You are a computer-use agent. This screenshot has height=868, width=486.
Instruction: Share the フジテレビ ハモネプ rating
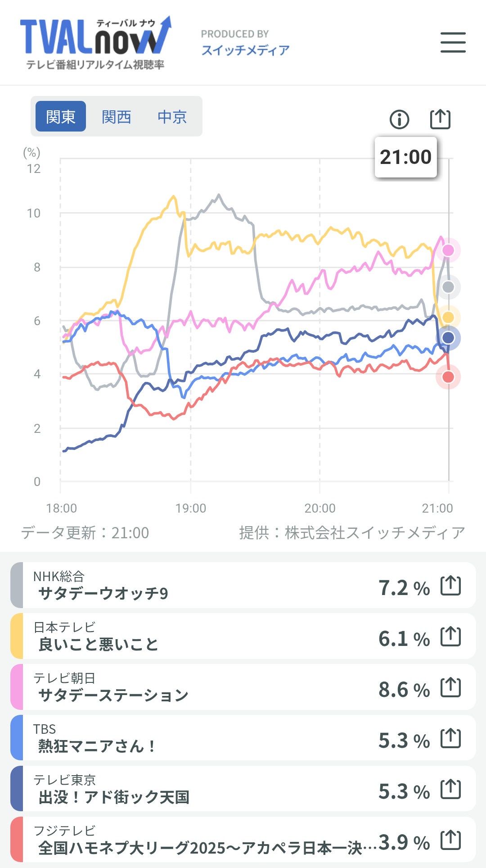[450, 840]
